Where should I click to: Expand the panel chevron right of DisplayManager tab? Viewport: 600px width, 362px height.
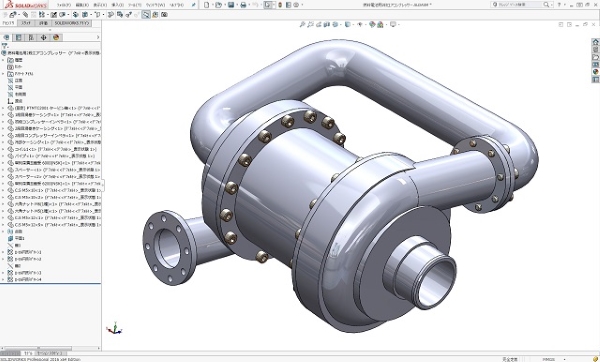tap(98, 38)
